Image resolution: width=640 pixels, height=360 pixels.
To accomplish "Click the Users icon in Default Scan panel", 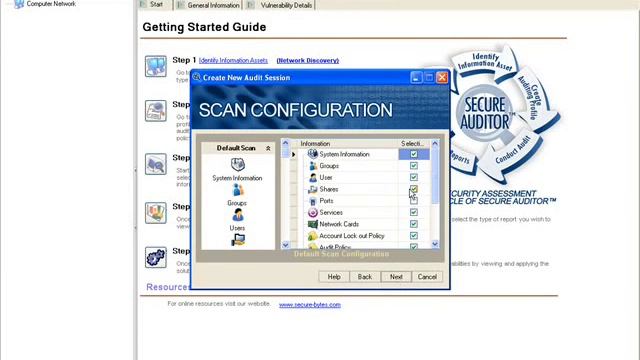I will [x=238, y=215].
